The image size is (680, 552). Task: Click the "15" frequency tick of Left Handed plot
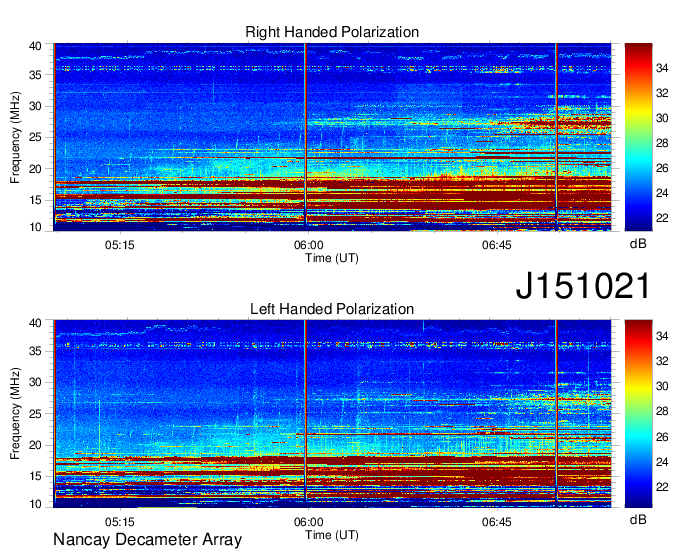point(36,477)
